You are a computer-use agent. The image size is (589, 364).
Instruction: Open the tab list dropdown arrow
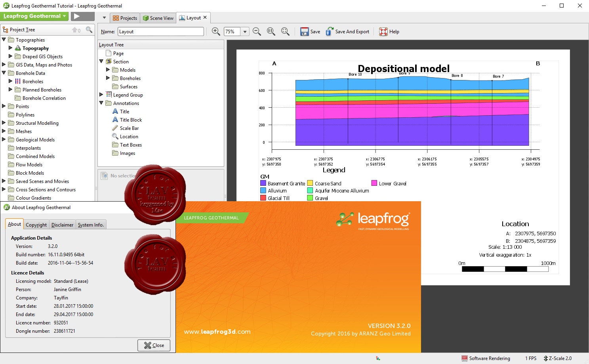click(x=104, y=18)
